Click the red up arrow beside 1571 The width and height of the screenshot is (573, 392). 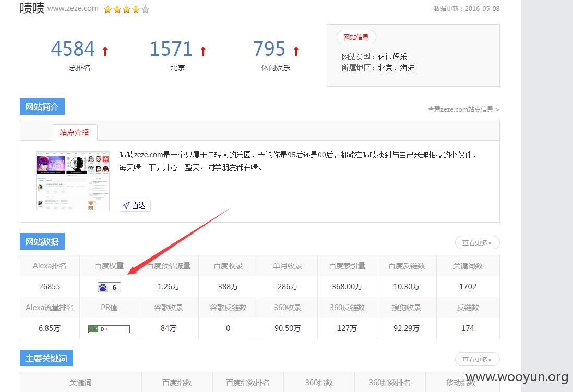point(203,51)
